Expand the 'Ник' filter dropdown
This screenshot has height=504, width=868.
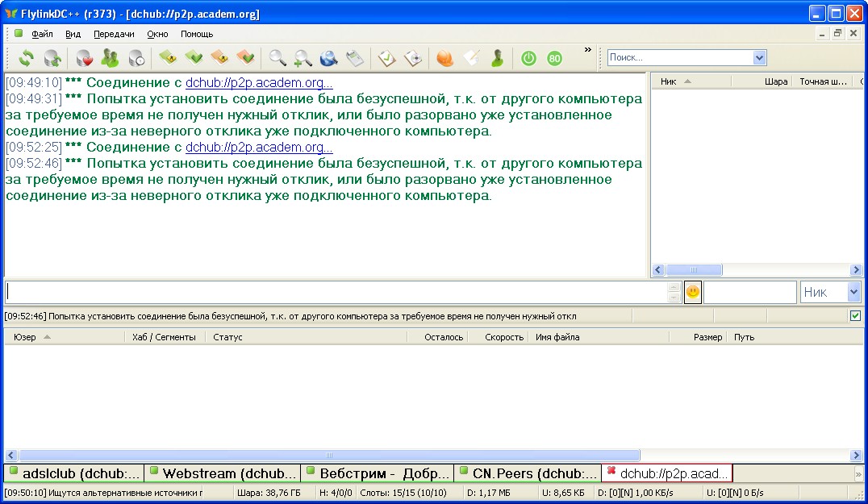tap(853, 292)
